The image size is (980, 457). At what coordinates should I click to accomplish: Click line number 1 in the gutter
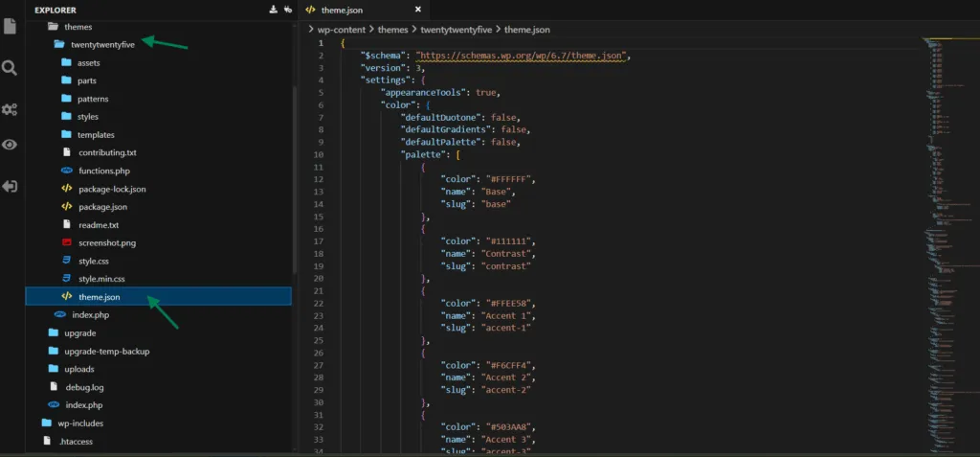(322, 42)
